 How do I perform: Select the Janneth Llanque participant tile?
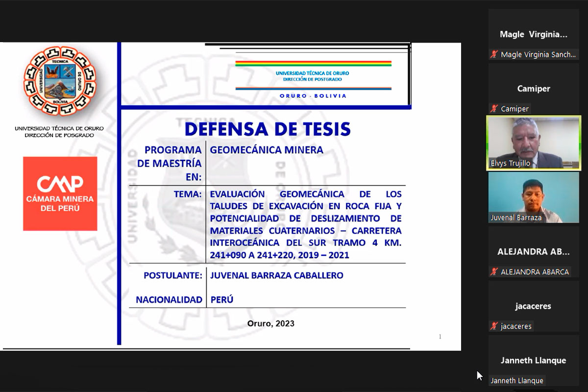pos(533,361)
